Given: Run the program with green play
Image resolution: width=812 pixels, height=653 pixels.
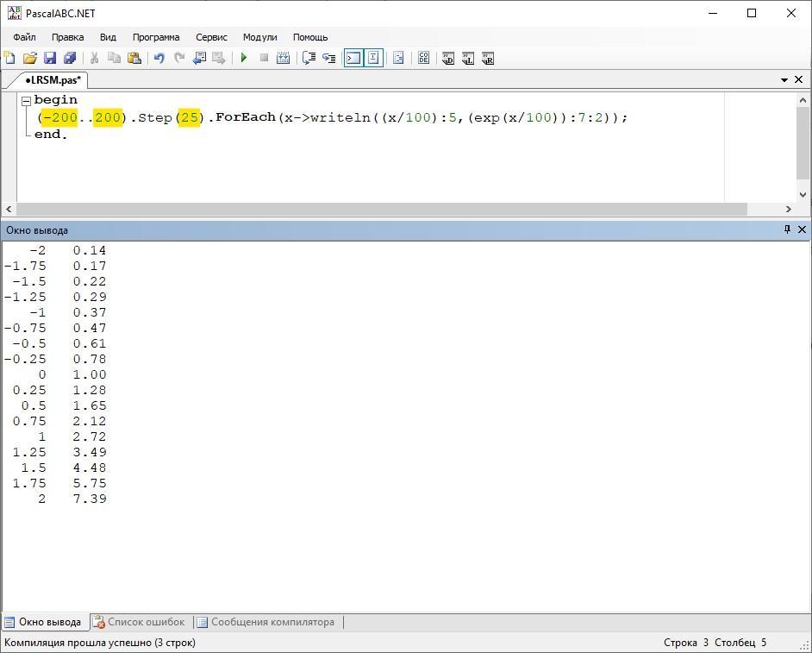Looking at the screenshot, I should (244, 58).
